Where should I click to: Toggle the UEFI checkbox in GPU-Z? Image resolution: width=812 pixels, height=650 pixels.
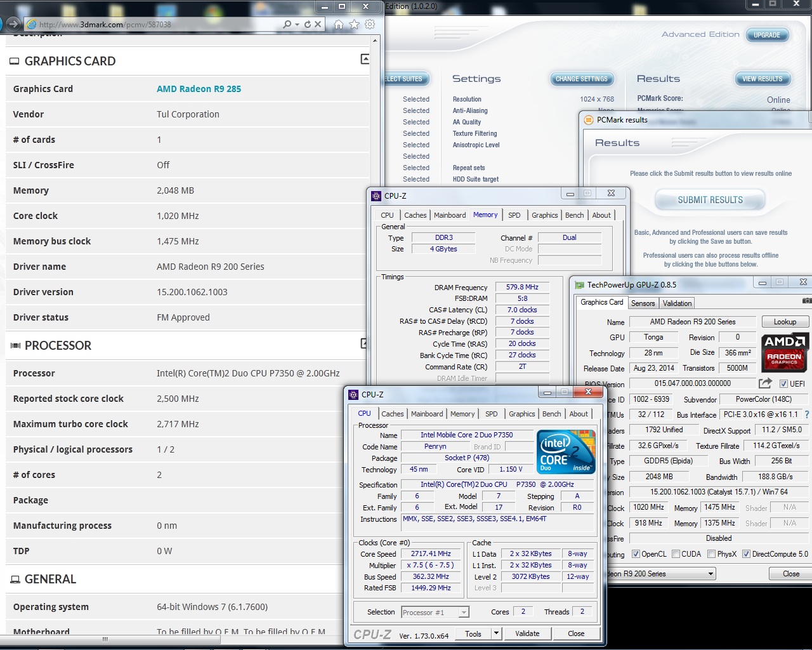784,383
